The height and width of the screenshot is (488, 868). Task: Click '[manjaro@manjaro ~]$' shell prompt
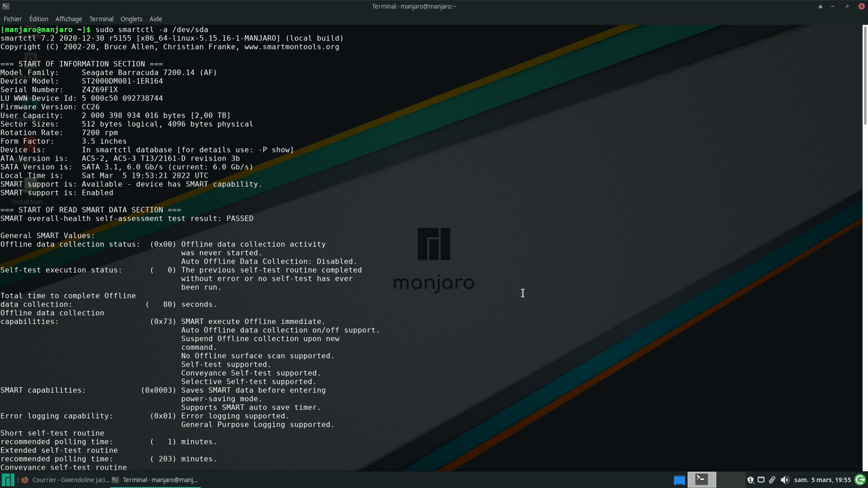point(45,30)
